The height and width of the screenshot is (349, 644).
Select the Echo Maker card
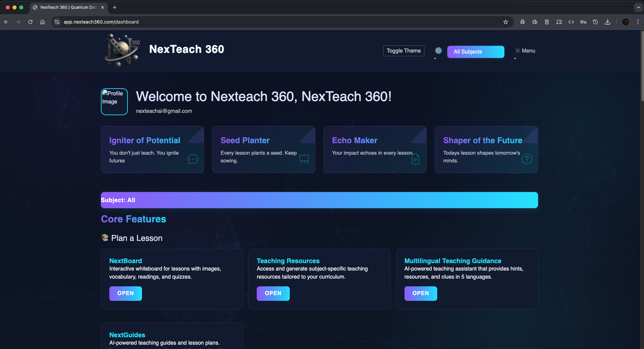pyautogui.click(x=375, y=150)
